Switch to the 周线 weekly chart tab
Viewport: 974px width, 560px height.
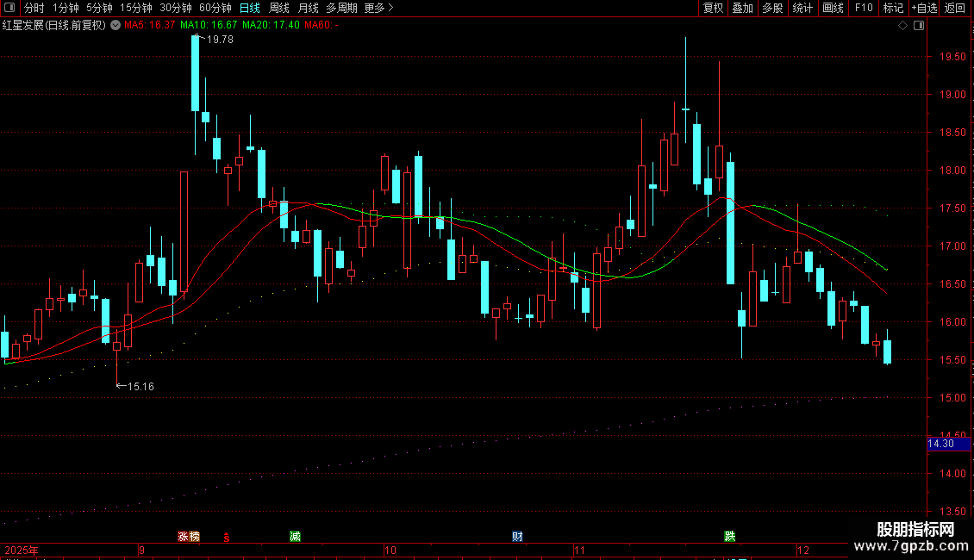coord(279,8)
